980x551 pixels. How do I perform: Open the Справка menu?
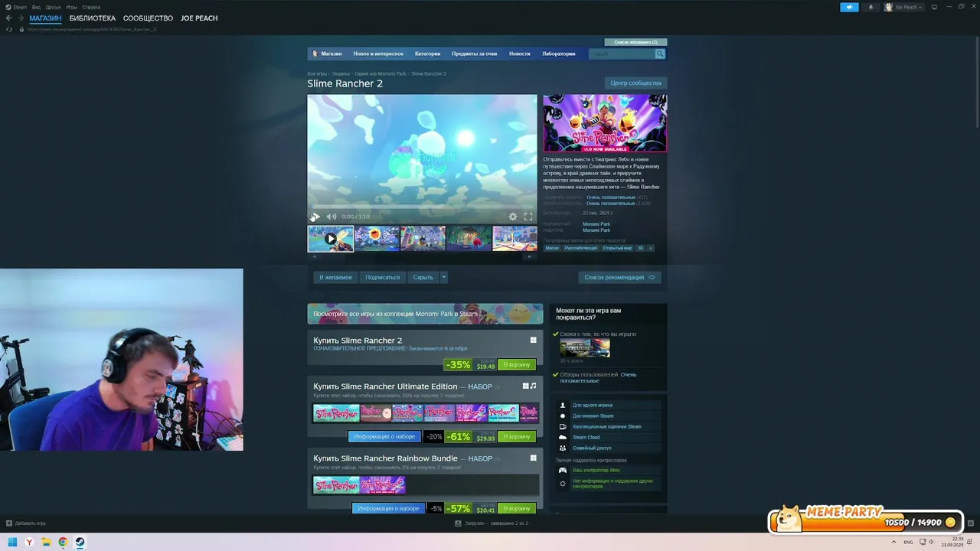point(91,7)
